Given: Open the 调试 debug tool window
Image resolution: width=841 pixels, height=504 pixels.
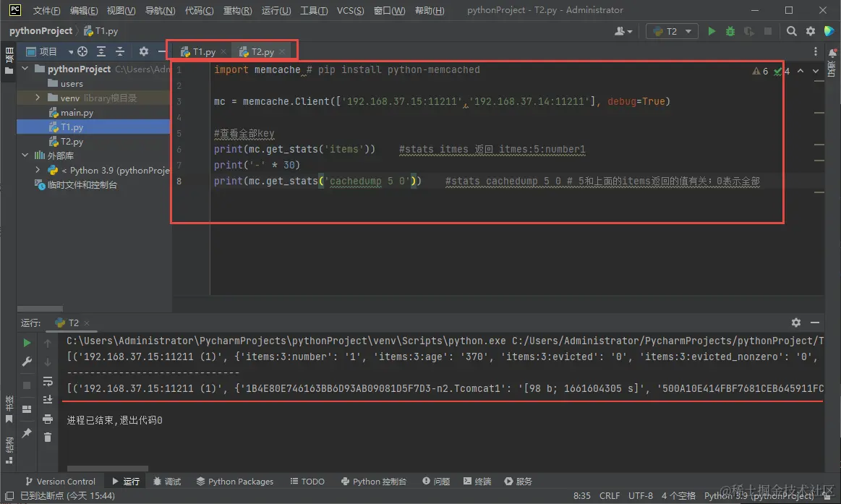Looking at the screenshot, I should (167, 482).
